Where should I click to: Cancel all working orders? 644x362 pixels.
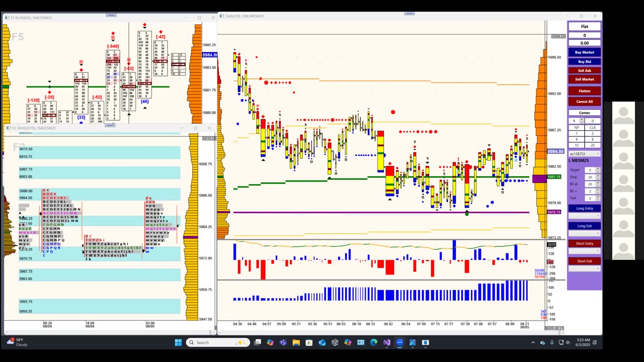tap(584, 102)
